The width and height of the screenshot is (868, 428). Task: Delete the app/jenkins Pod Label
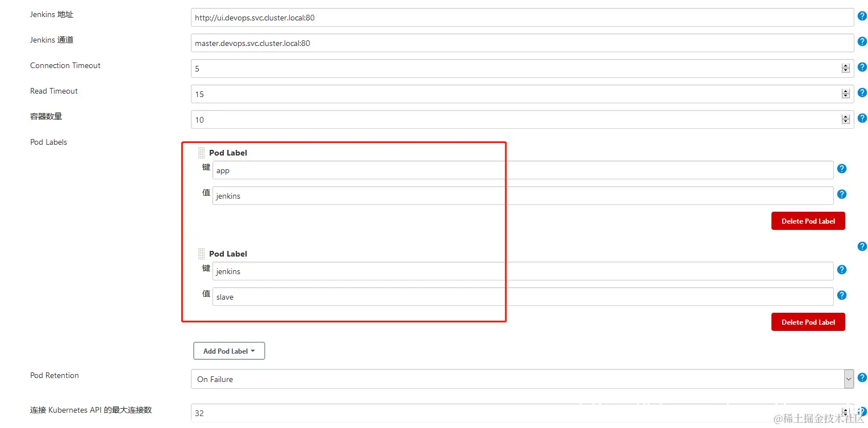(x=808, y=221)
